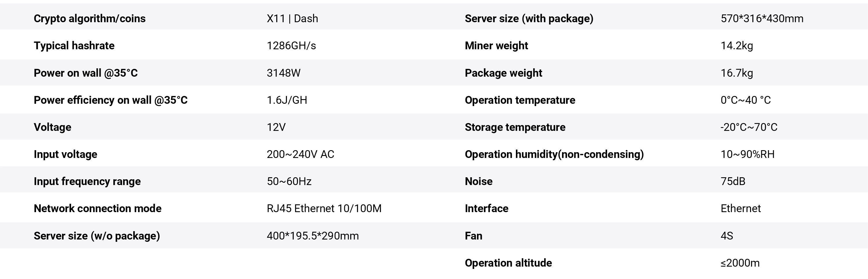Select 'RJ45 Ethernet 10/100M' value
The image size is (868, 279).
pos(324,209)
